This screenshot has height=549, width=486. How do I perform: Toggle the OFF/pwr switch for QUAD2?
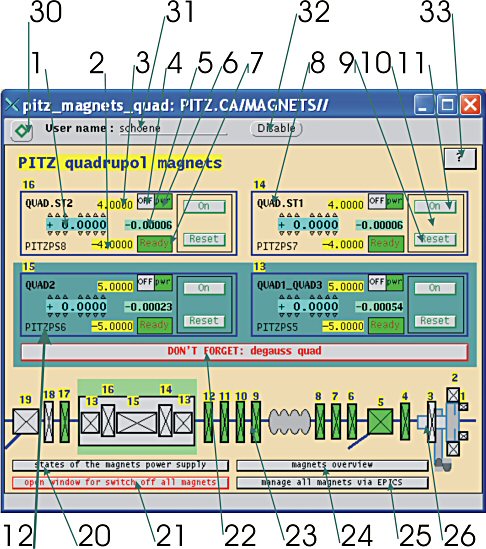click(154, 283)
